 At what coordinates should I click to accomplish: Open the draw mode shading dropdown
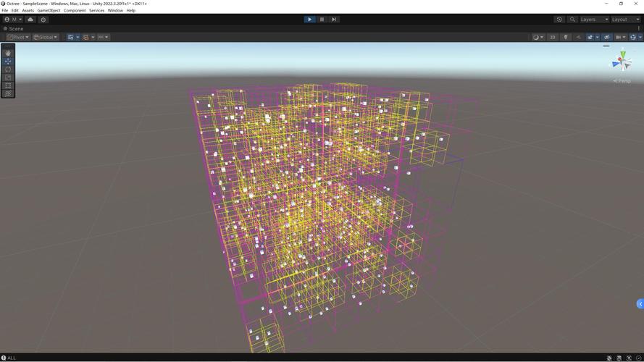pyautogui.click(x=538, y=37)
